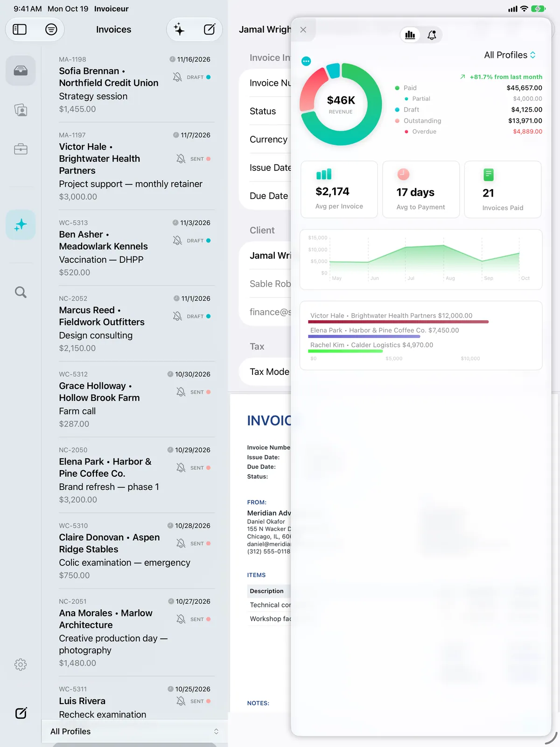Select the Outstanding legend row
560x747 pixels.
469,120
